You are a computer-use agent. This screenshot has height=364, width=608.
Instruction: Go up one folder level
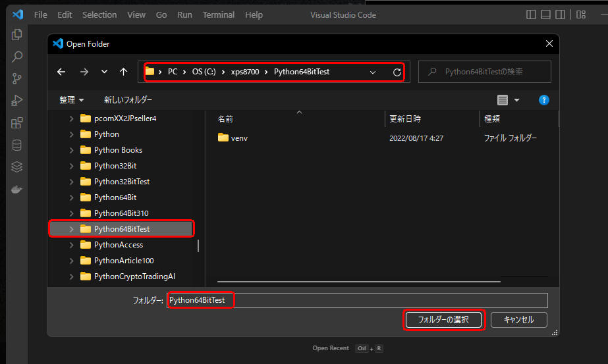tap(123, 72)
